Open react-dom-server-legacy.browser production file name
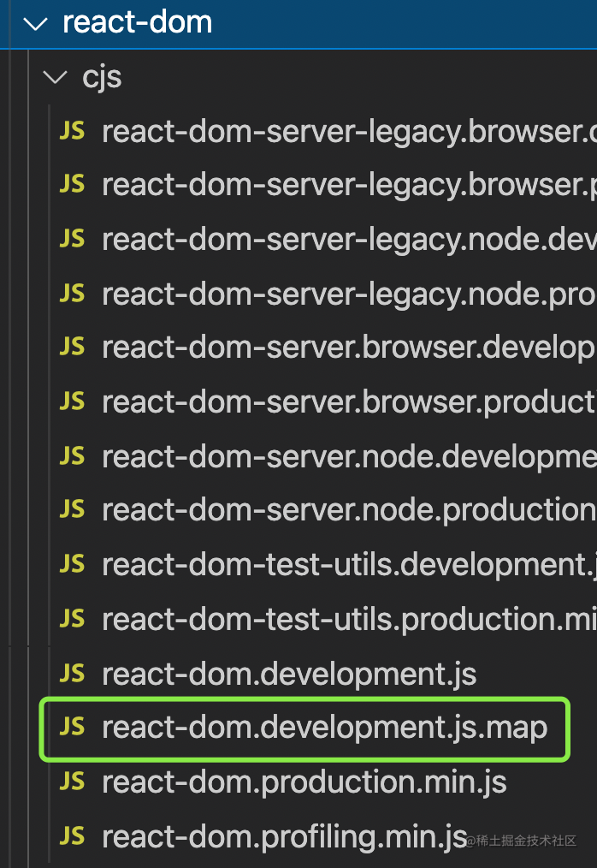 click(350, 187)
